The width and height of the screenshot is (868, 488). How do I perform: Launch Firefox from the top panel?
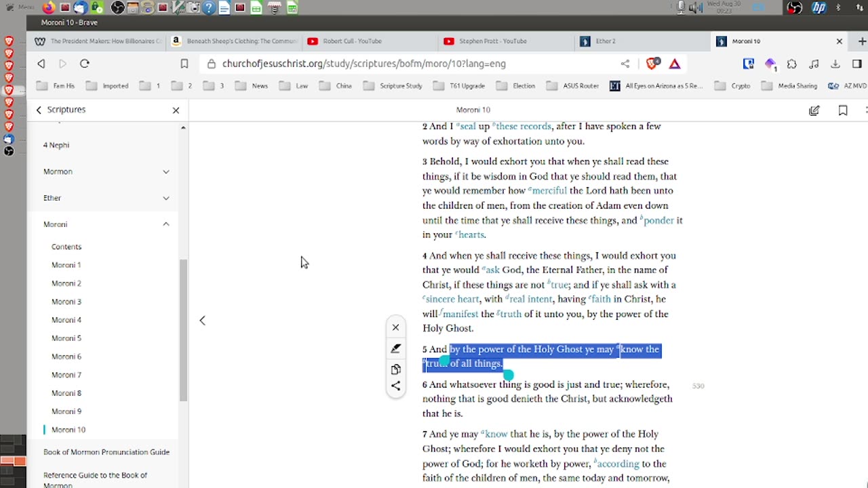click(49, 7)
